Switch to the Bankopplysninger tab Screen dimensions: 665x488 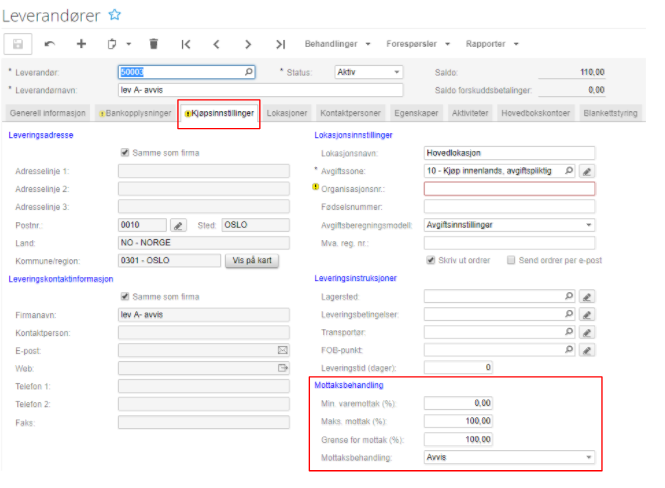click(x=138, y=113)
